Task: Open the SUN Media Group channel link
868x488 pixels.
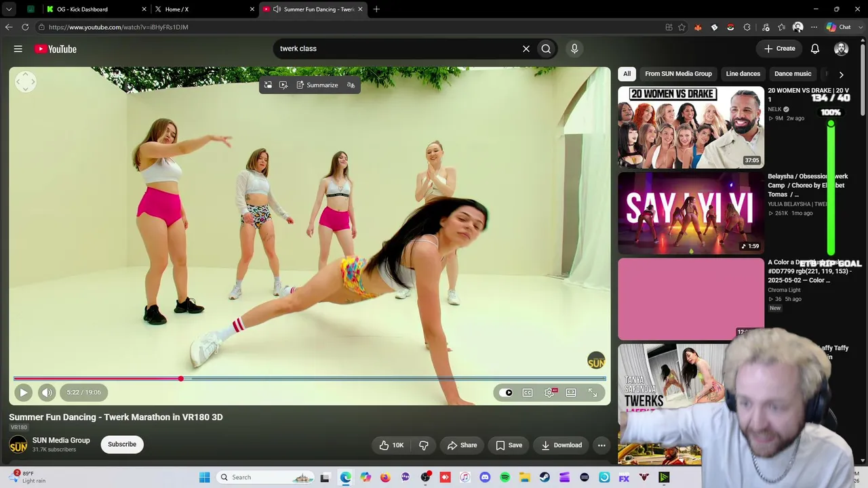Action: point(61,441)
